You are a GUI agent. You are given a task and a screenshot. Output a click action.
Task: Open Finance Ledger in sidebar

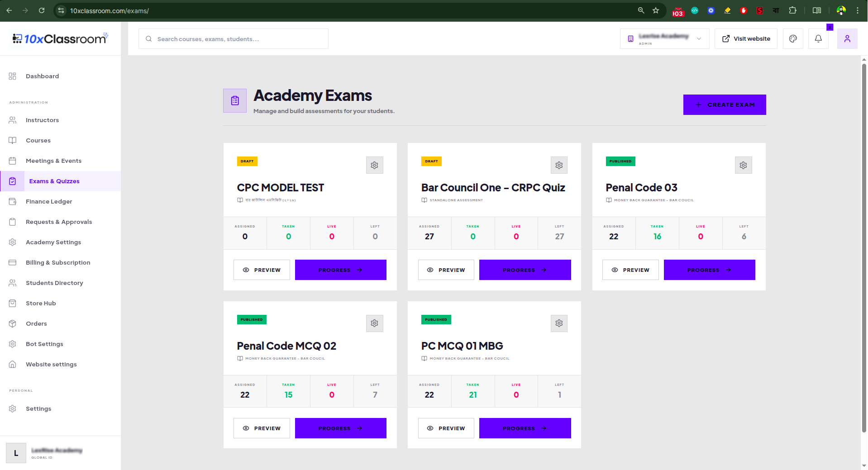[x=61, y=201]
